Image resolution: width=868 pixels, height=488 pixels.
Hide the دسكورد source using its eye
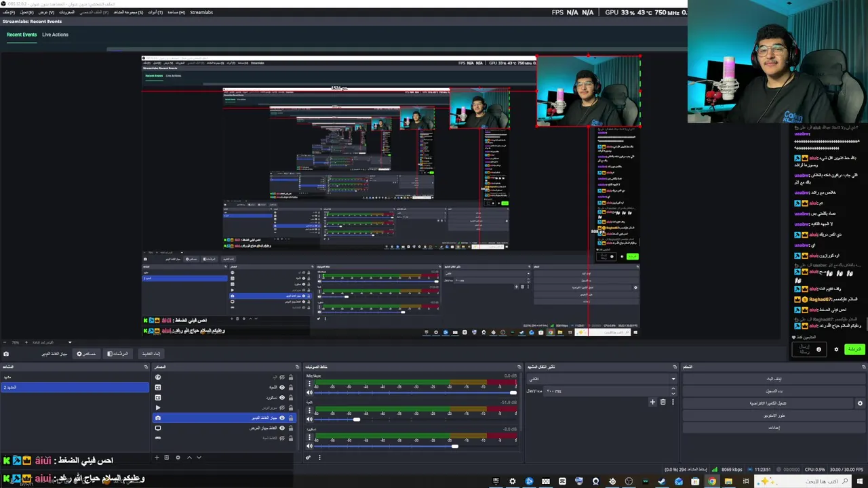(x=282, y=398)
